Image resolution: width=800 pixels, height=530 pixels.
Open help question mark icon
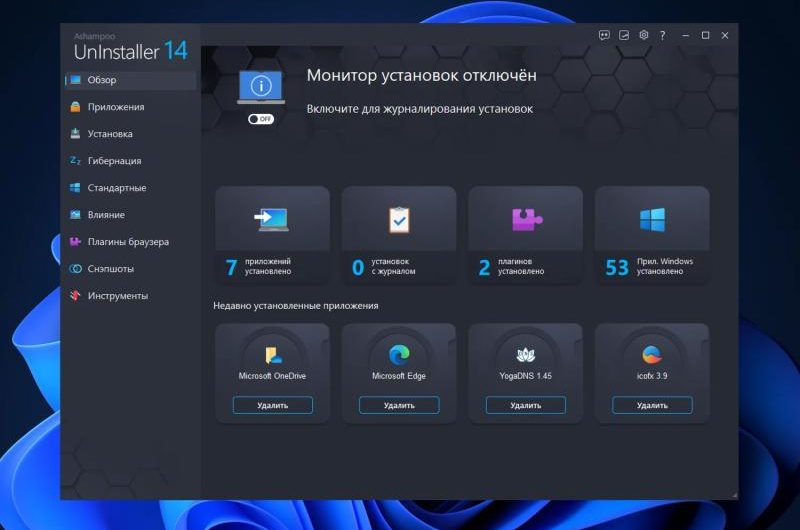click(x=662, y=35)
